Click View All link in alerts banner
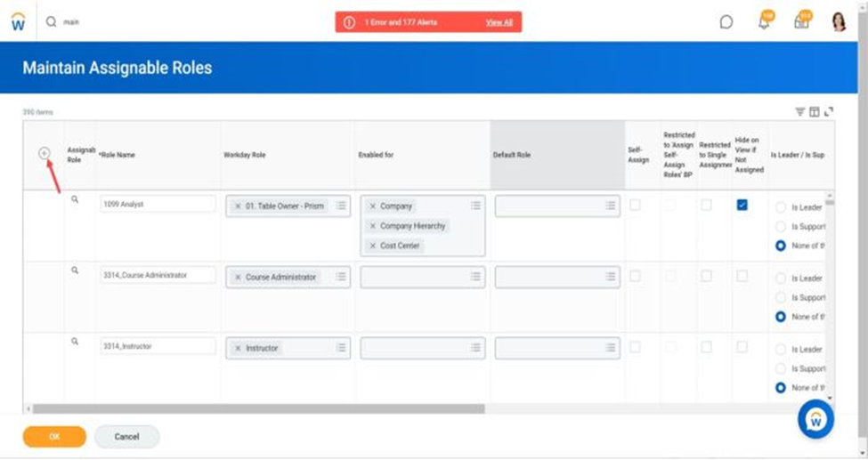Image resolution: width=868 pixels, height=460 pixels. (x=499, y=22)
